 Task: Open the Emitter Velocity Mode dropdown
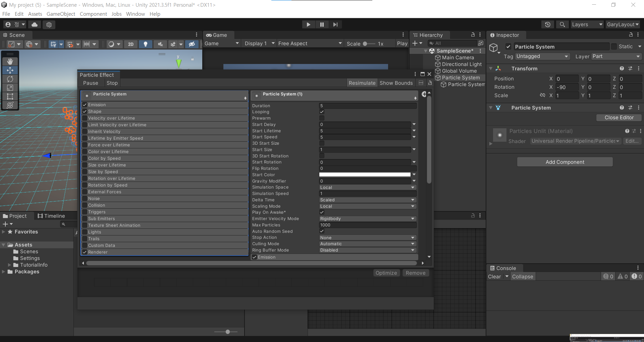coord(368,219)
